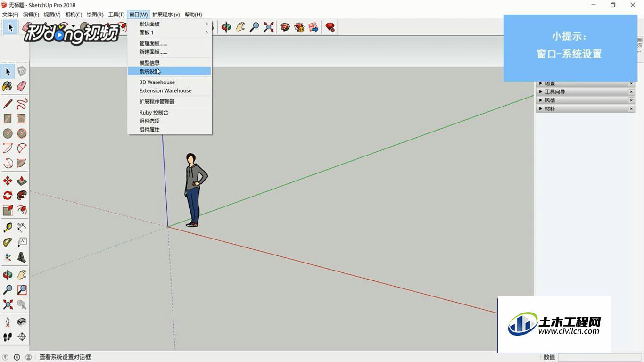Activate the Text label tool

pyautogui.click(x=22, y=243)
